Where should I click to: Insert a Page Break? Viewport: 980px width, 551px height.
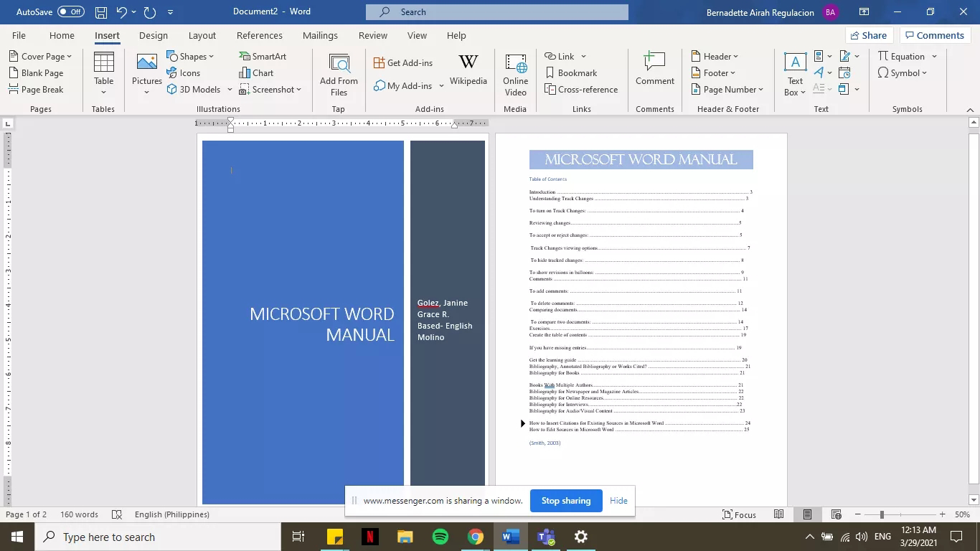tap(36, 89)
